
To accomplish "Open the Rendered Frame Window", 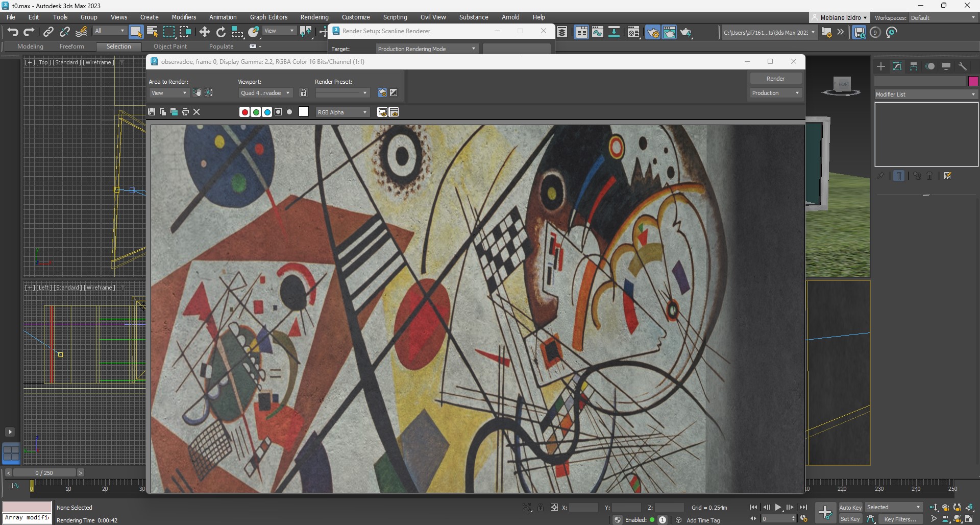I will point(669,32).
